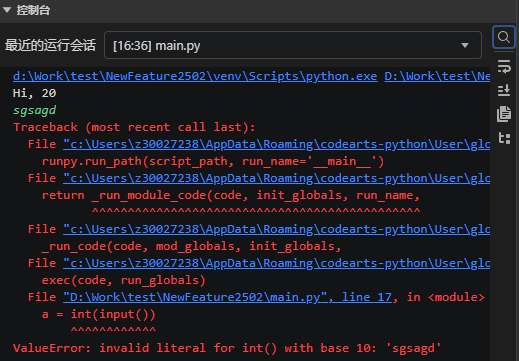Open File link above return _run_module_code
Image resolution: width=519 pixels, height=361 pixels.
pos(276,178)
